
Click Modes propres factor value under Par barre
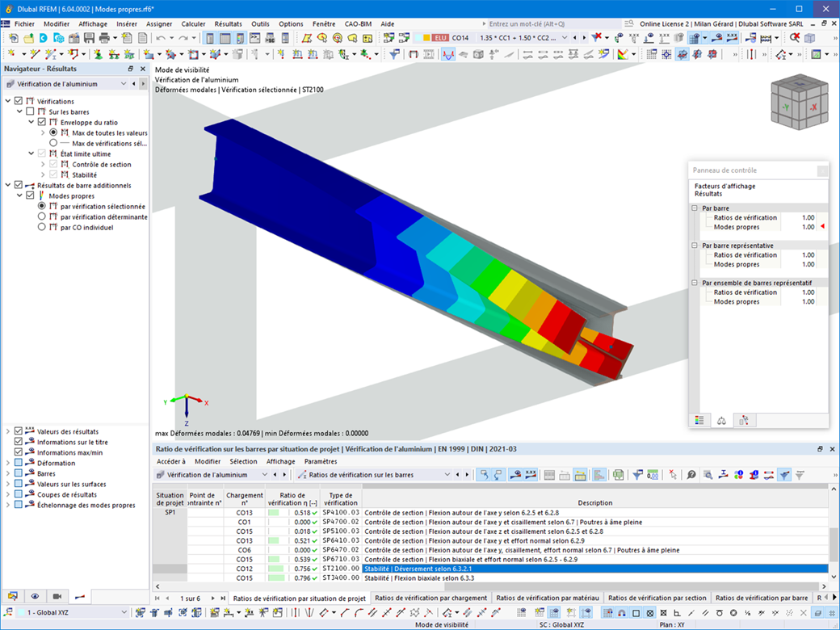(x=808, y=227)
